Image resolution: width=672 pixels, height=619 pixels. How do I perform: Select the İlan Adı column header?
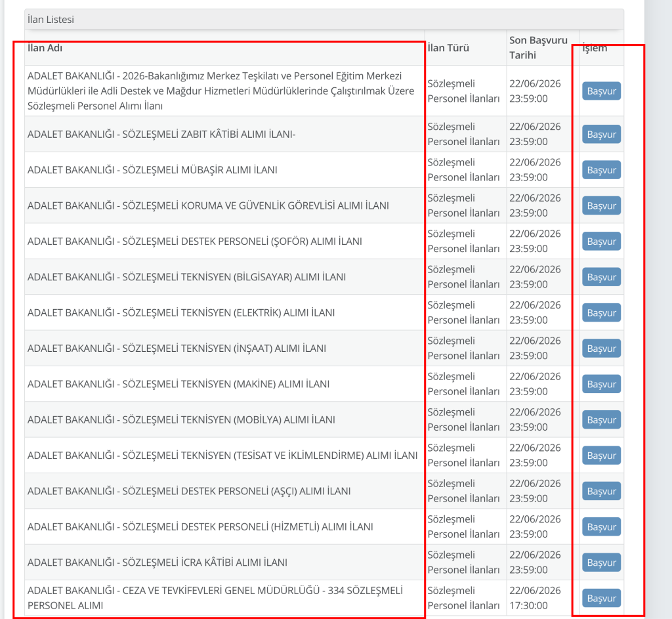click(x=45, y=47)
